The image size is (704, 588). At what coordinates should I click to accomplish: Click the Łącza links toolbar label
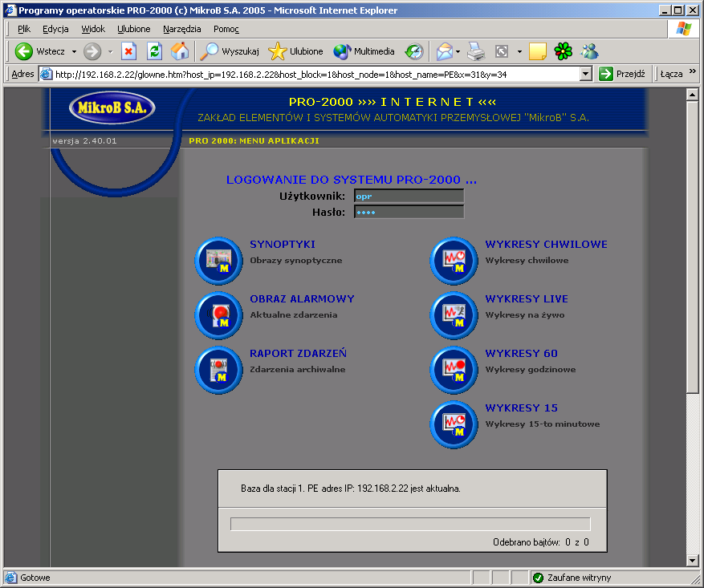tap(671, 74)
